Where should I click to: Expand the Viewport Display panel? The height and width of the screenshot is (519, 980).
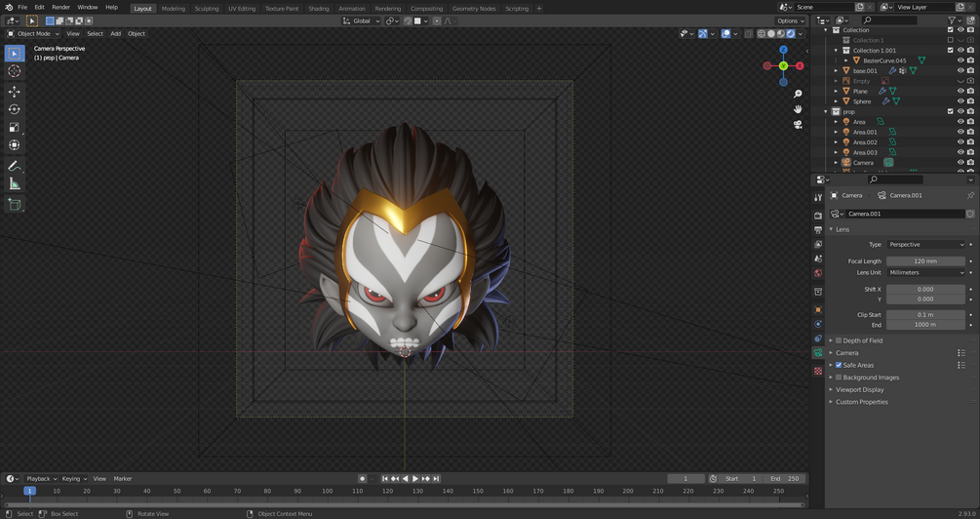click(x=859, y=389)
